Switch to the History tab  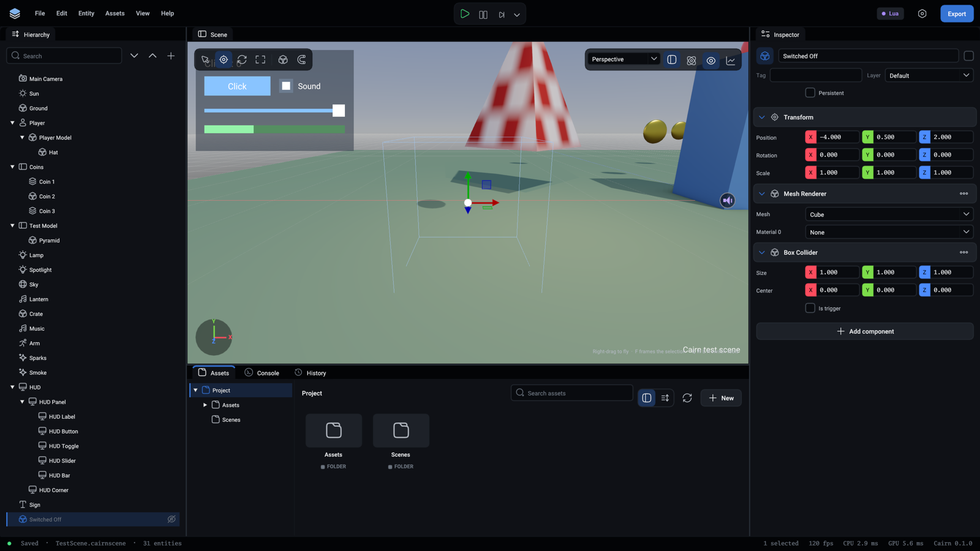pyautogui.click(x=311, y=373)
